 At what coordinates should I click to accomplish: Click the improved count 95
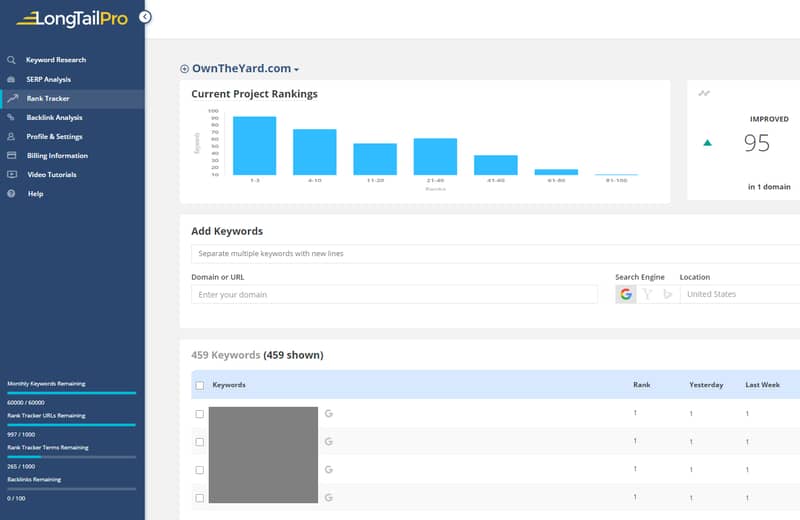757,143
